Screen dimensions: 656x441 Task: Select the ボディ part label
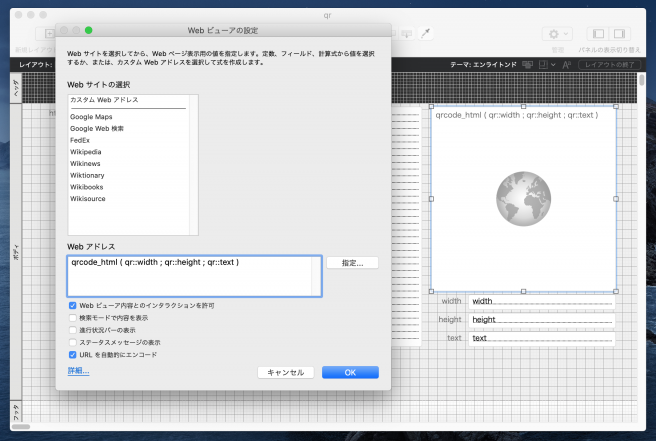pos(16,252)
